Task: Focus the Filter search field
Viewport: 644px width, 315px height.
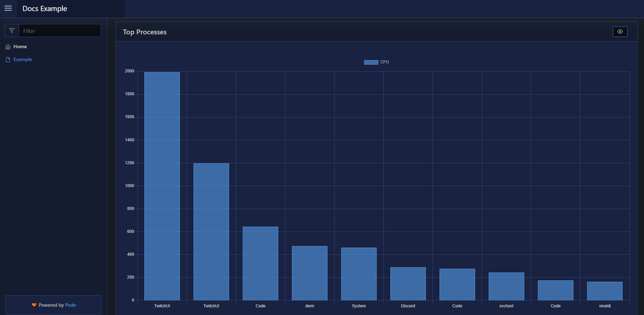Action: tap(60, 30)
